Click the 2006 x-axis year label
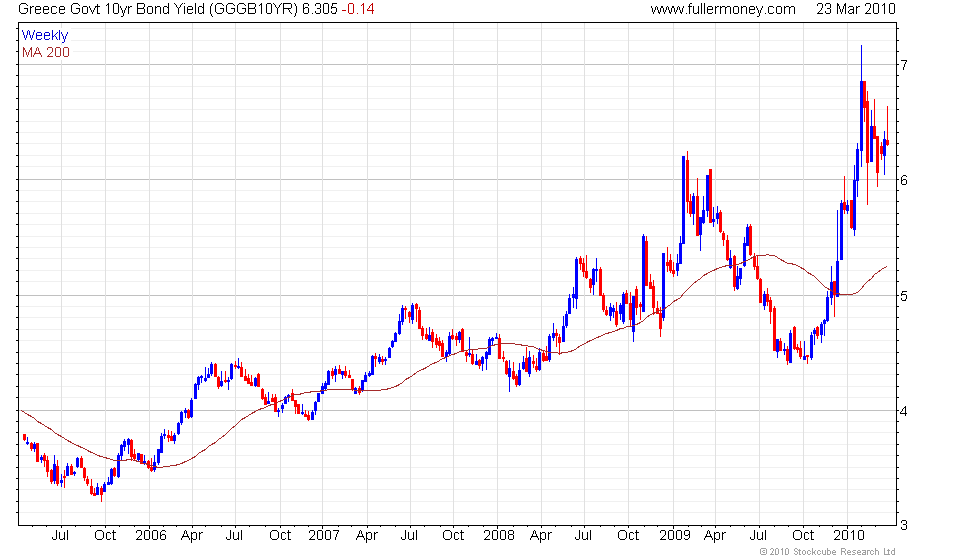 click(151, 535)
